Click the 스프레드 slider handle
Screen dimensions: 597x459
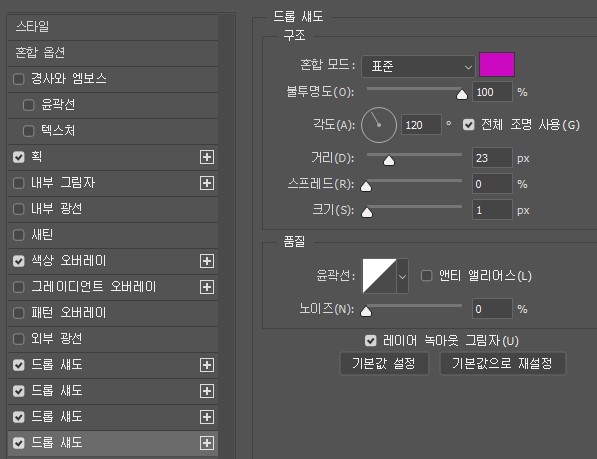(x=366, y=186)
